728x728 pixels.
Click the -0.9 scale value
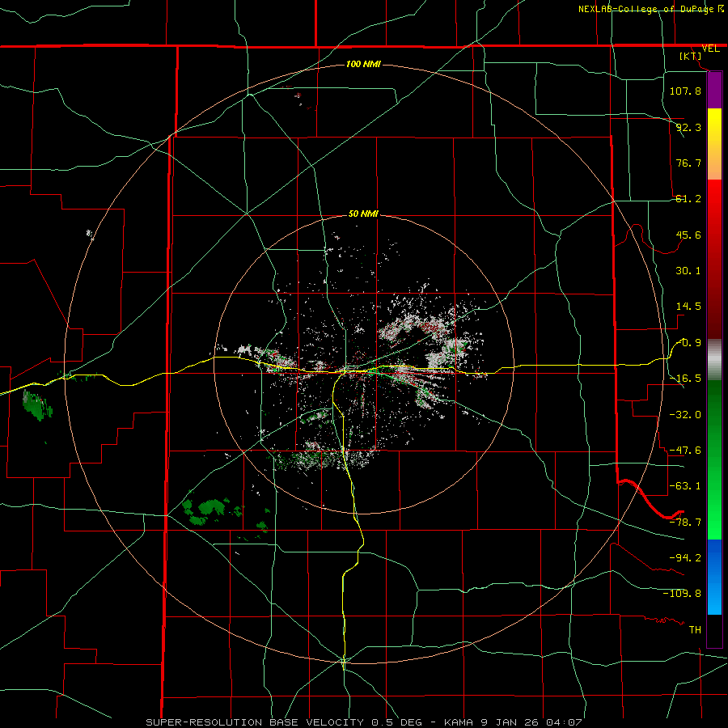click(689, 343)
